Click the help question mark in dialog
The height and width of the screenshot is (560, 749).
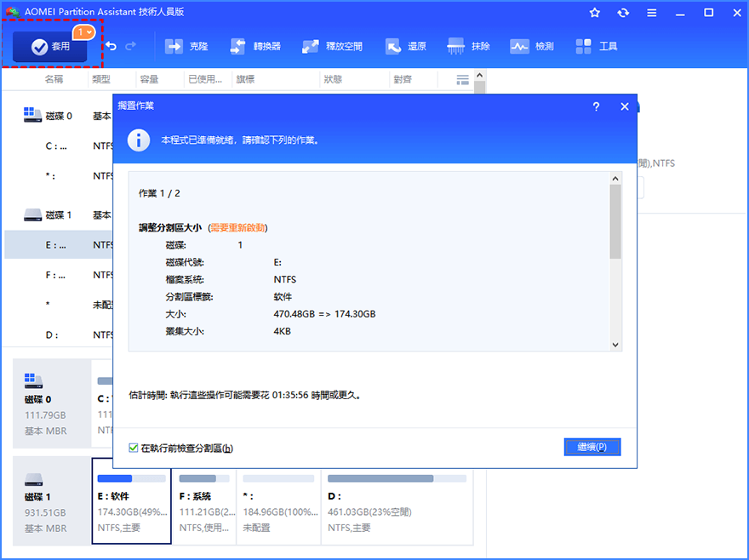(x=596, y=106)
